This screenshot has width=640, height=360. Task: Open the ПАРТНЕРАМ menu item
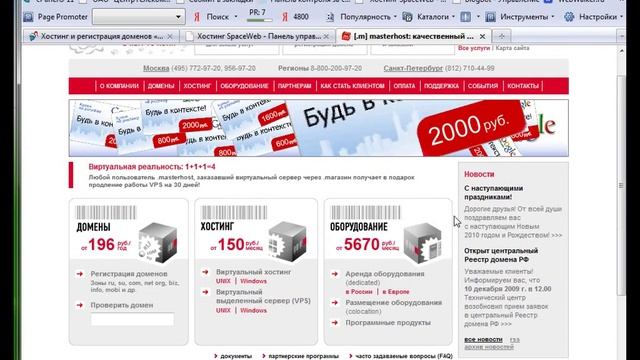[x=294, y=86]
